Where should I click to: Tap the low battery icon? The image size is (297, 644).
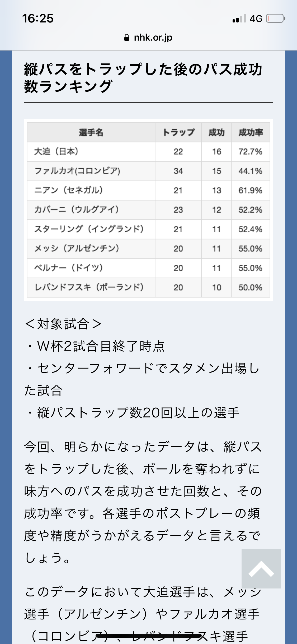(275, 19)
